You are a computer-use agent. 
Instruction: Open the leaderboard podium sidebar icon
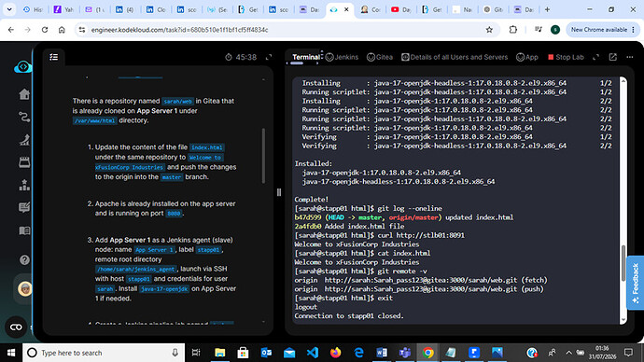tap(24, 185)
